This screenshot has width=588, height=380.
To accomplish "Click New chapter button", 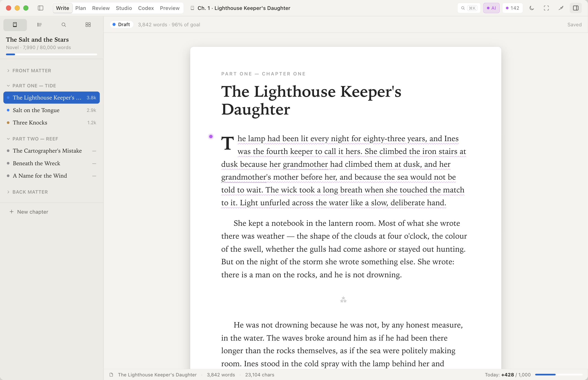I will coord(29,212).
